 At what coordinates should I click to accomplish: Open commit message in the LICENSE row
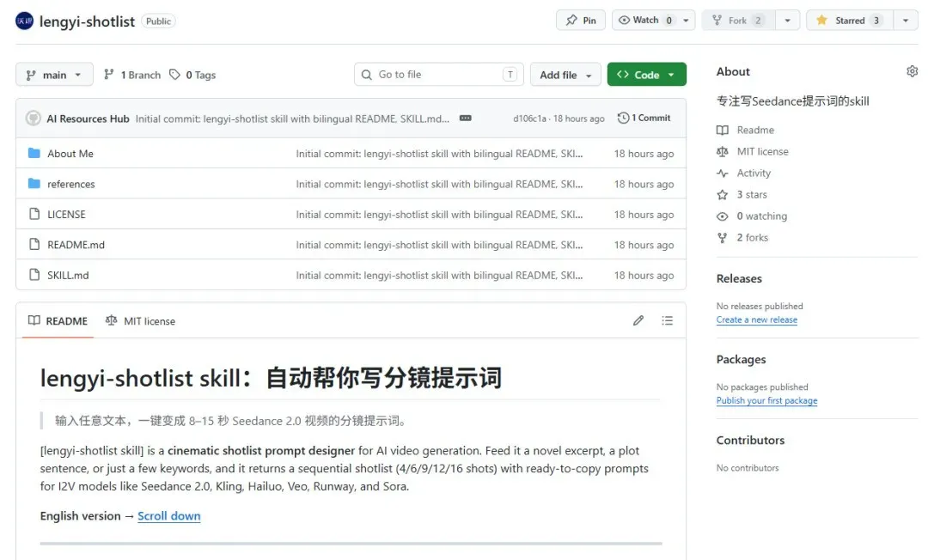pos(439,214)
